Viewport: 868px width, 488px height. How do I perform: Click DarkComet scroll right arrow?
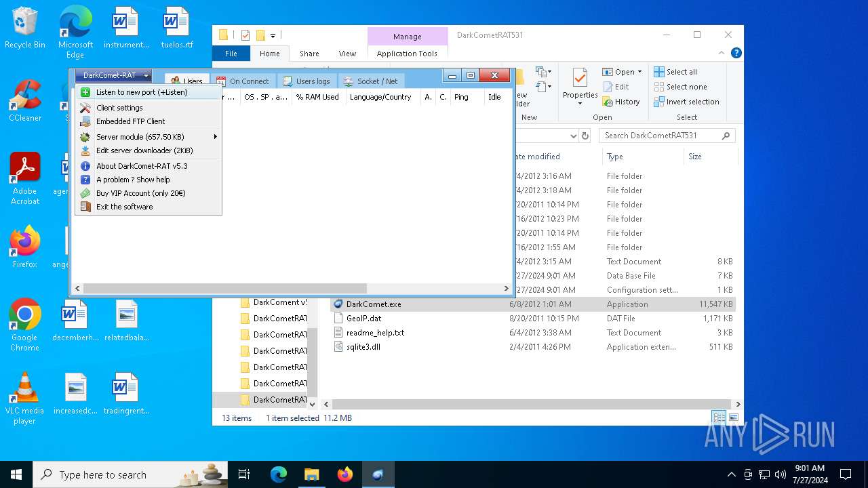click(x=506, y=288)
